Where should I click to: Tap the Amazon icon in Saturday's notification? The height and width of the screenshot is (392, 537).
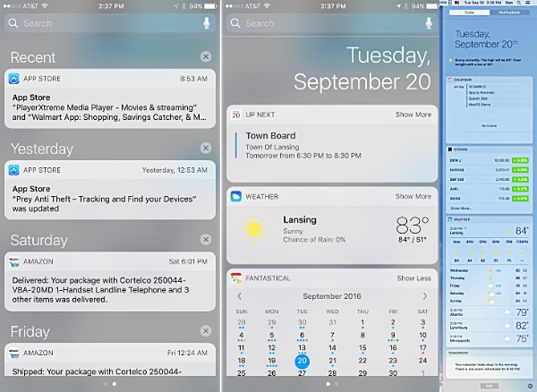pyautogui.click(x=14, y=261)
